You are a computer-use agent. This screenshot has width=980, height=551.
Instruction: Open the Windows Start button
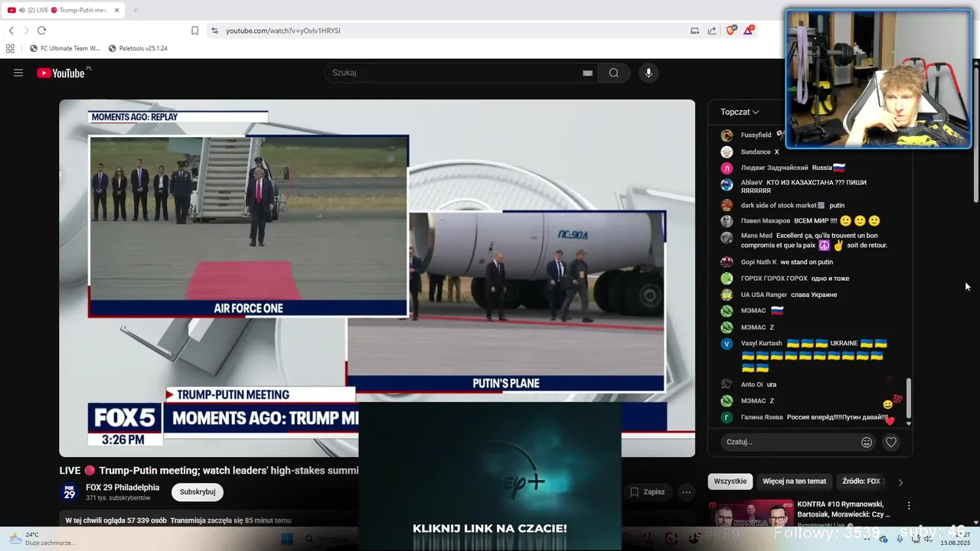(287, 539)
